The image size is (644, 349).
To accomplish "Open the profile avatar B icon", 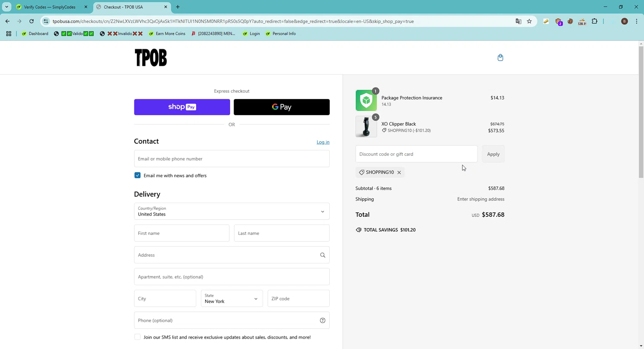I will point(625,21).
